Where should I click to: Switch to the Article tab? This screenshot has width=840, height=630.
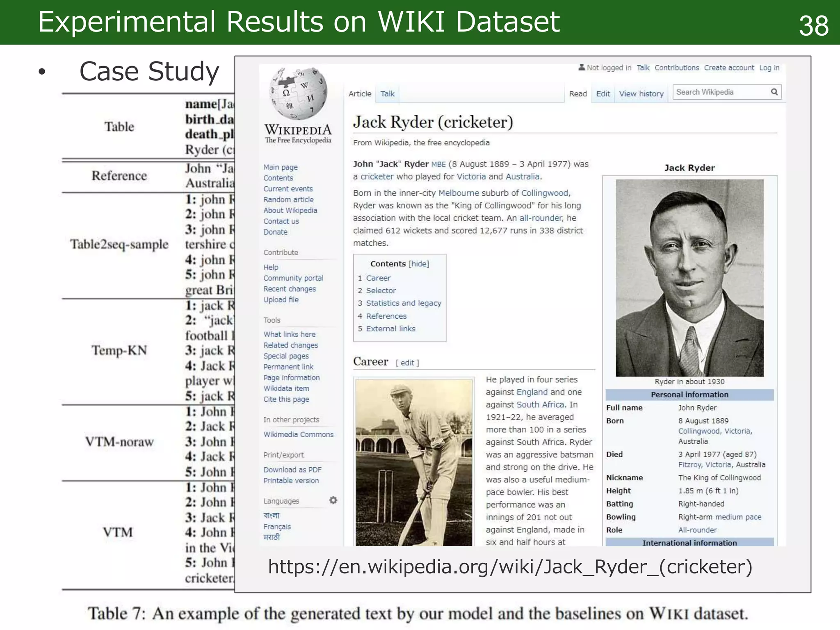[360, 94]
